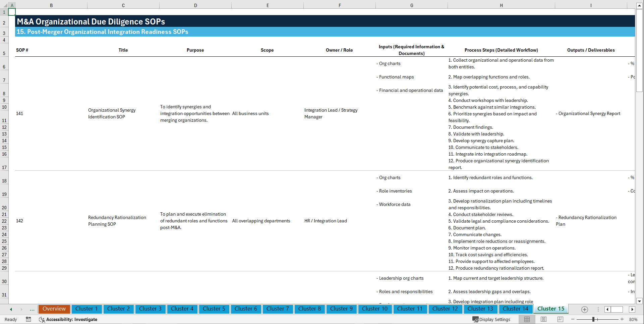Add a new worksheet with plus icon
This screenshot has width=644, height=324.
pyautogui.click(x=585, y=309)
